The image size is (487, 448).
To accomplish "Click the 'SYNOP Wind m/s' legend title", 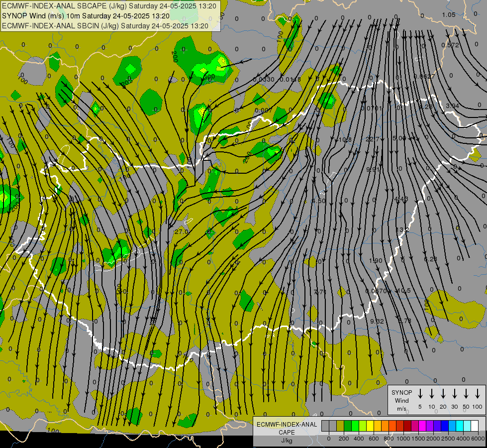I will 401,401.
